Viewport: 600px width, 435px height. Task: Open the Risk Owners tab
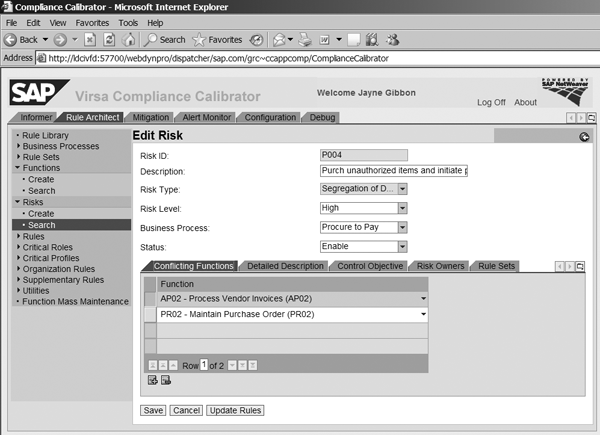point(440,266)
